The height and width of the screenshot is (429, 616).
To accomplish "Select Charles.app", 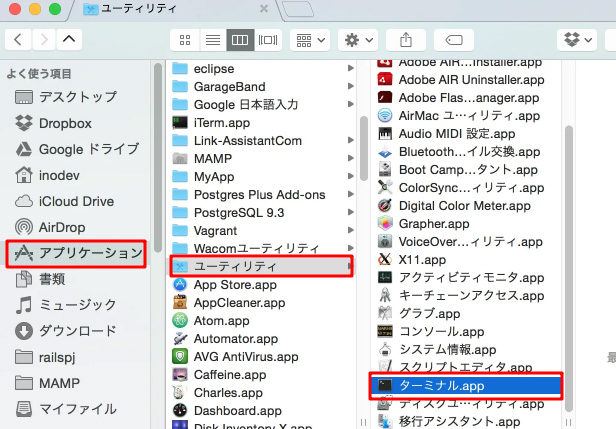I will coord(262,392).
